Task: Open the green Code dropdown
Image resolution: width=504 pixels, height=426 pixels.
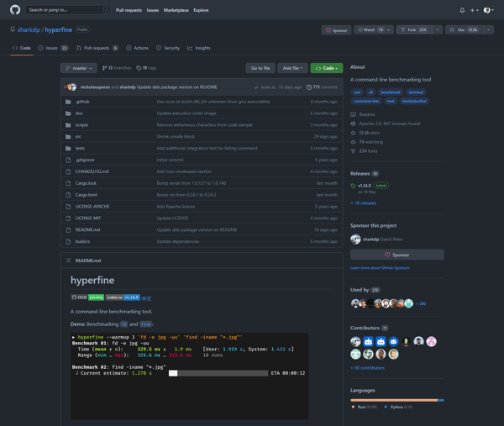Action: (327, 68)
